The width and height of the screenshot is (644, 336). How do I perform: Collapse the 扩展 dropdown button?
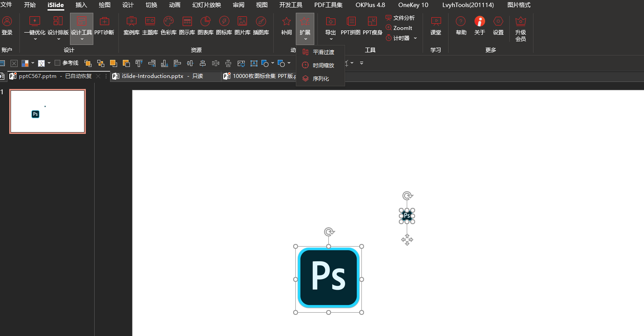pos(305,29)
